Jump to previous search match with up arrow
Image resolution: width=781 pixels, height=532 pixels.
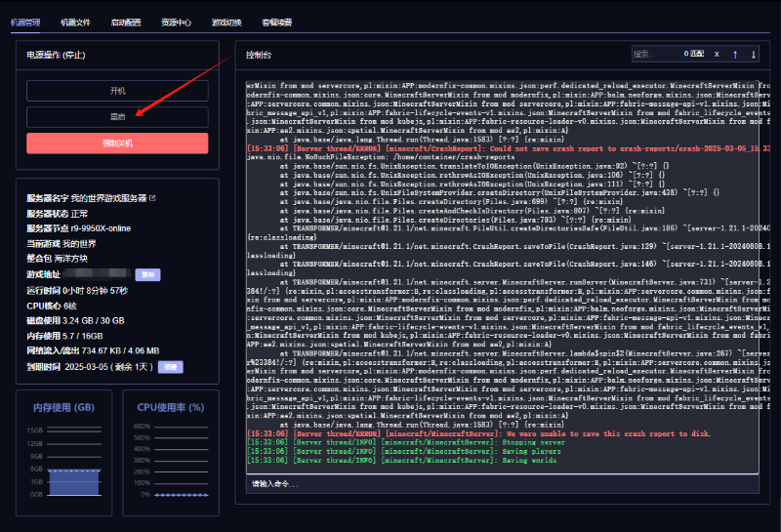735,54
